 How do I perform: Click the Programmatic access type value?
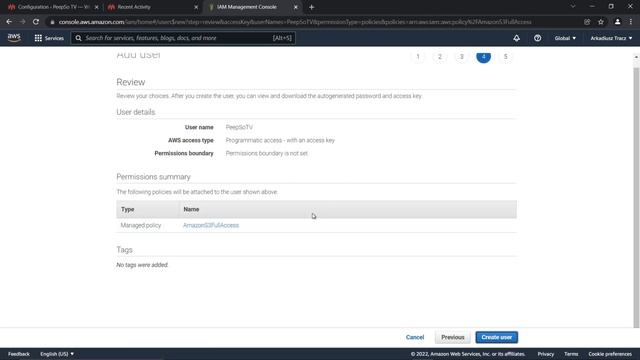(280, 140)
